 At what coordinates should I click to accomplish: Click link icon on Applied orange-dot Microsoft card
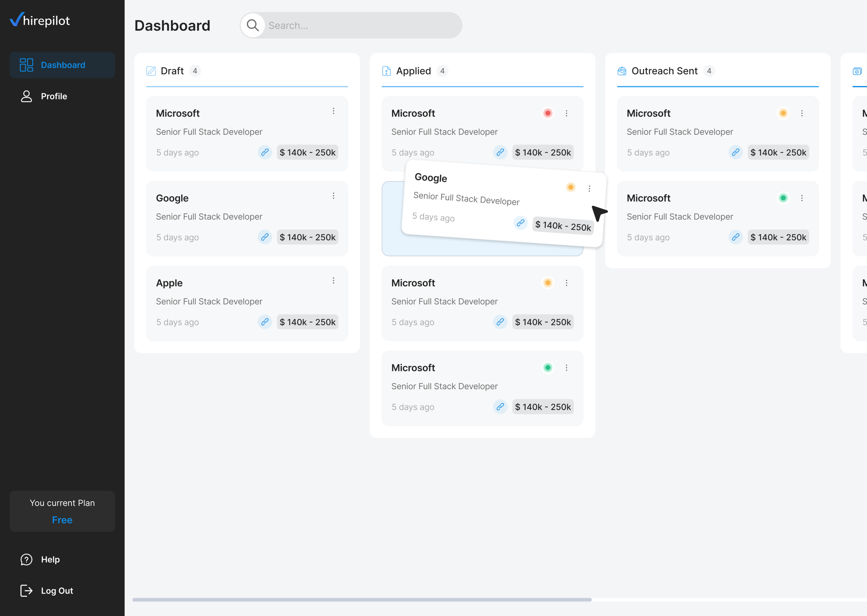click(x=500, y=322)
